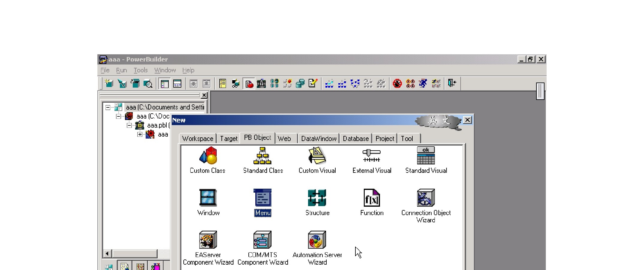The image size is (644, 270).
Task: Open the Window menu
Action: pos(165,70)
